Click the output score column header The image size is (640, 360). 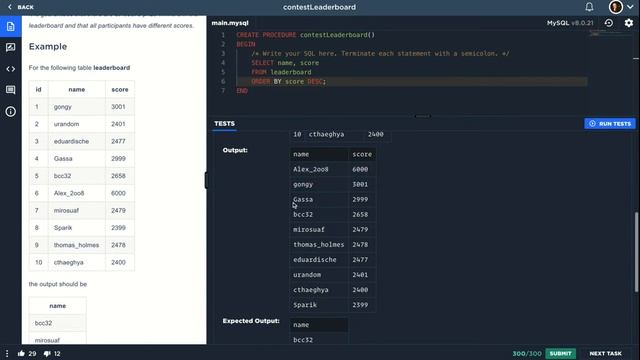[x=362, y=154]
